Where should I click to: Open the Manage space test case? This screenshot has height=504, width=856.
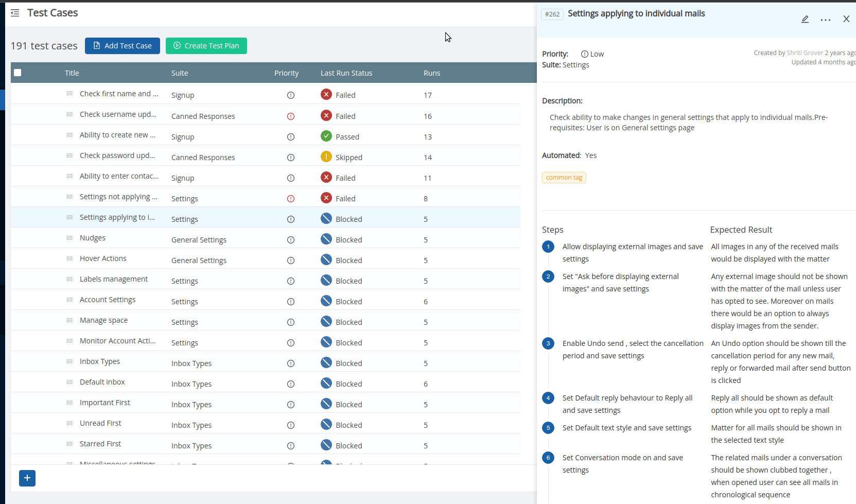point(103,320)
